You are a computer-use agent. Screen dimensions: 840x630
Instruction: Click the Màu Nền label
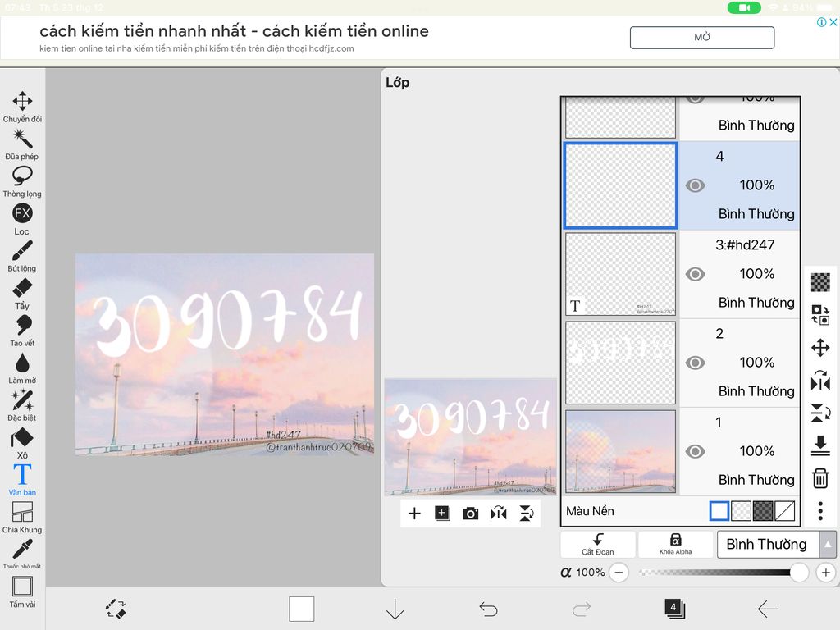590,511
